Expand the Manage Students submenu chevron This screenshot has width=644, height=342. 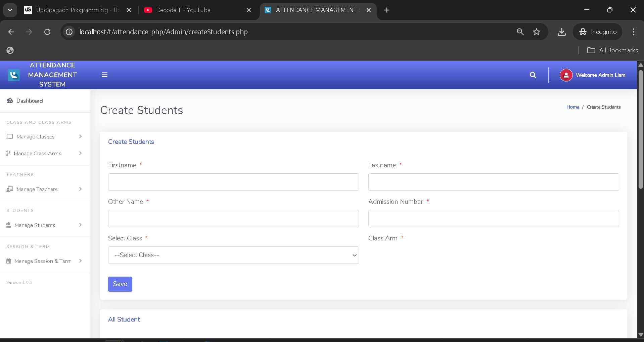click(81, 225)
